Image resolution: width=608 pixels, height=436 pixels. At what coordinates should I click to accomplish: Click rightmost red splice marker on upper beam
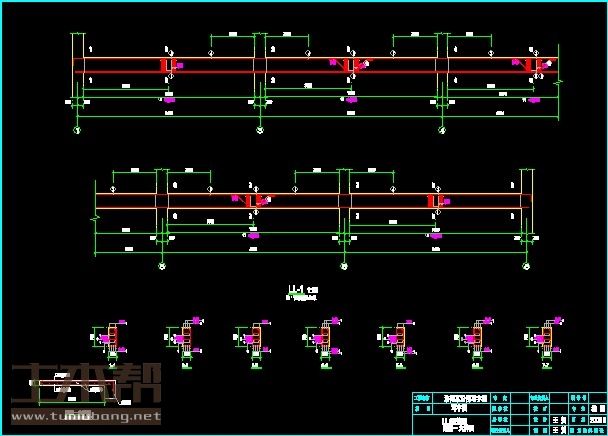(x=530, y=65)
